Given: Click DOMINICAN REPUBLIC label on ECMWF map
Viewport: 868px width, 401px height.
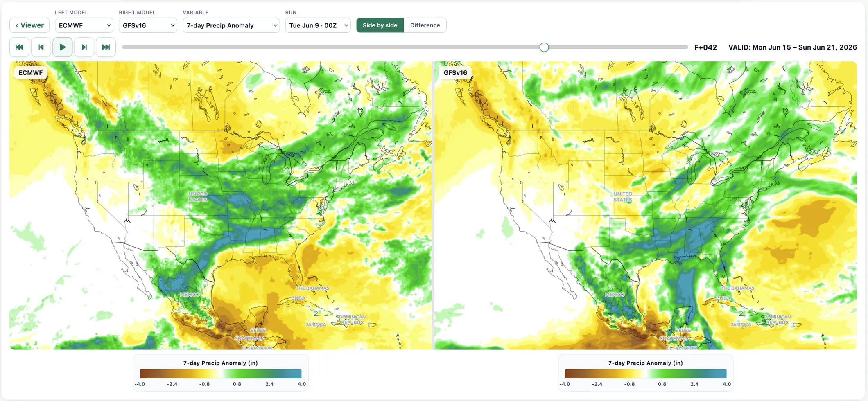Looking at the screenshot, I should click(x=352, y=320).
